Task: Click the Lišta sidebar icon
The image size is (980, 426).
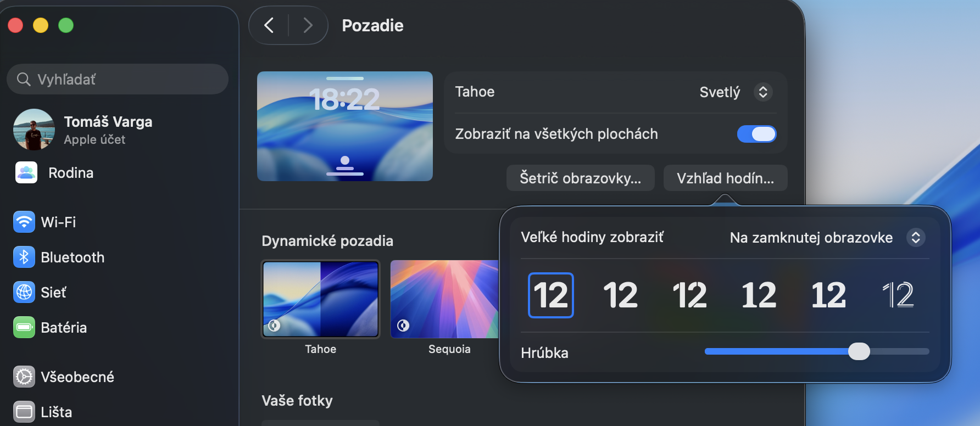Action: coord(24,412)
